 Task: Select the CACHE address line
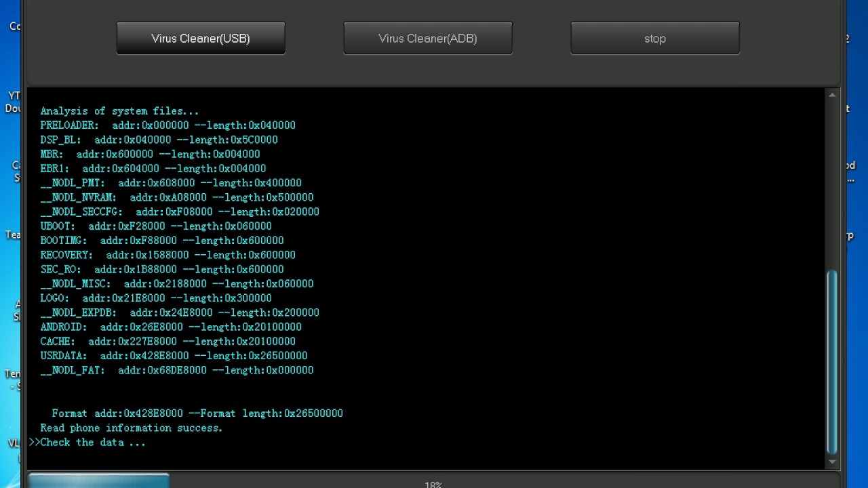click(x=167, y=342)
